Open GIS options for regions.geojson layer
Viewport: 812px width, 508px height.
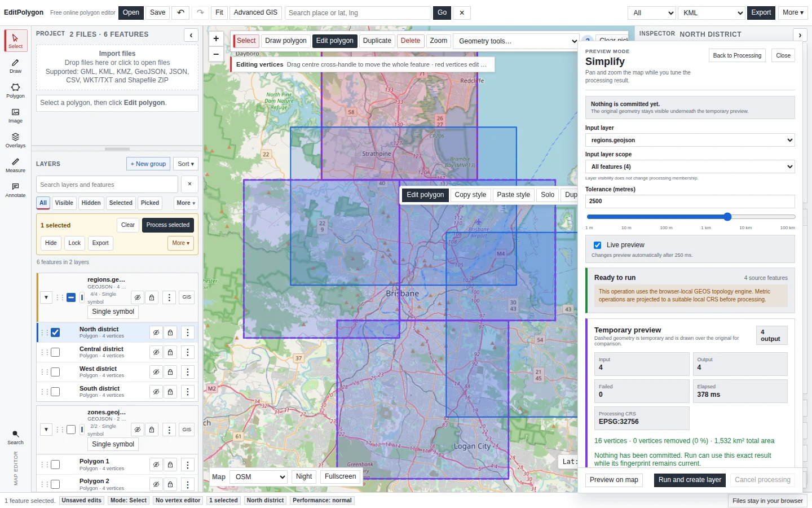[x=187, y=297]
